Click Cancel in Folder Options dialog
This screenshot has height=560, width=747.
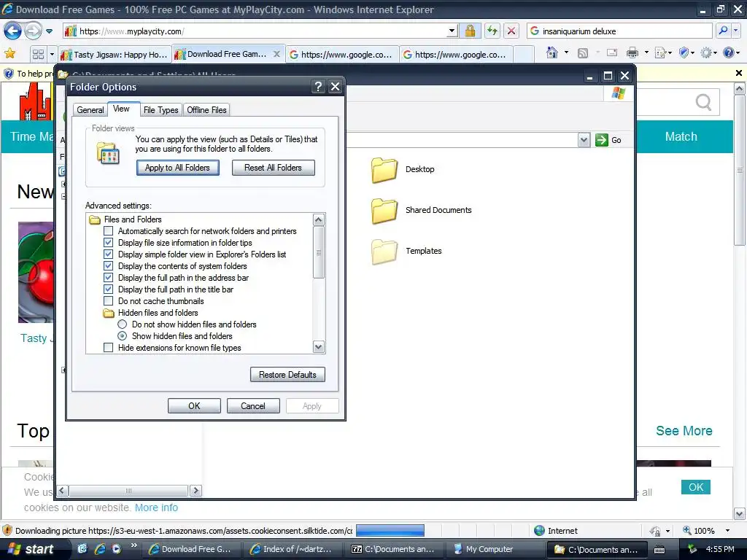253,405
